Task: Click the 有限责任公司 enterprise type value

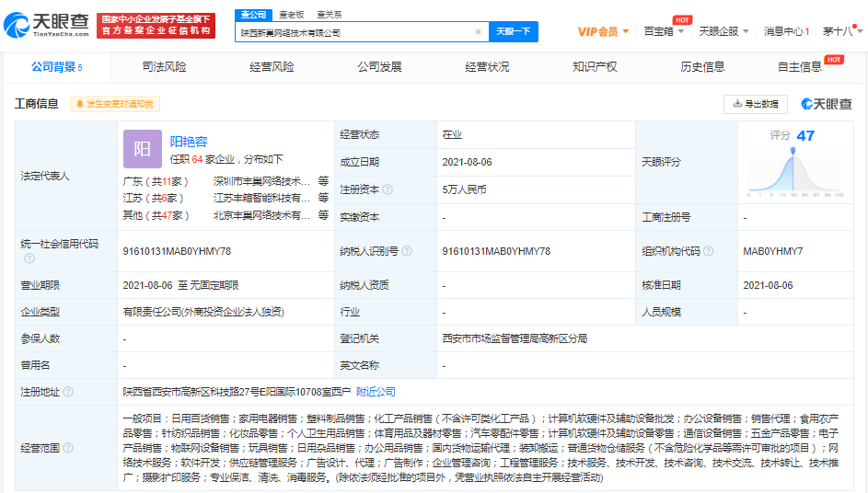Action: [203, 312]
